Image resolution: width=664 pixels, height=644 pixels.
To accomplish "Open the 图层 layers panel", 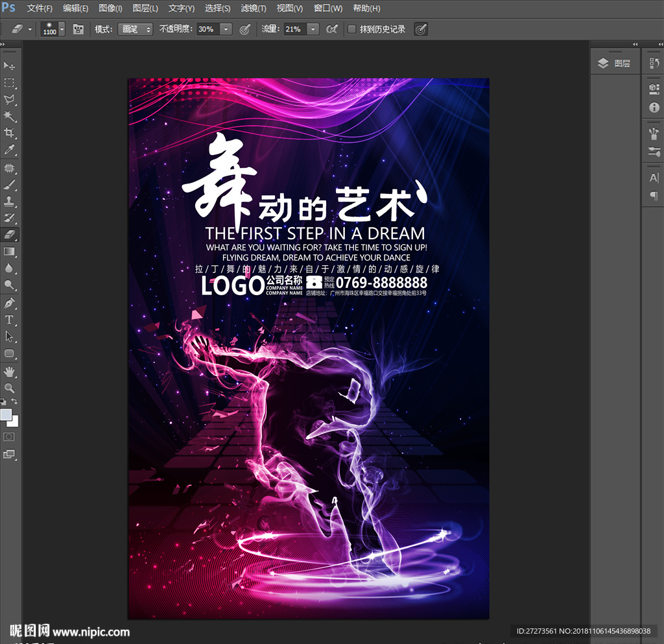I will click(x=615, y=63).
